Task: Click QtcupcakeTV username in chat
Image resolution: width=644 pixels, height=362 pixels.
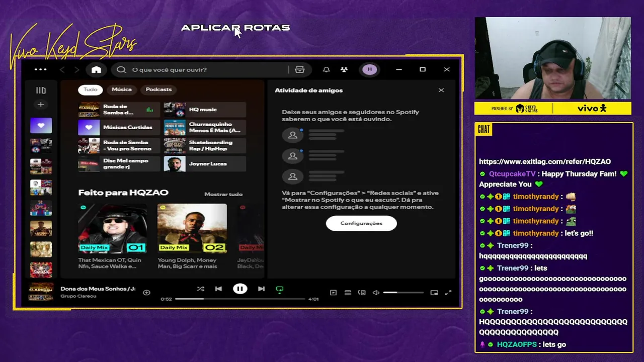Action: point(512,174)
